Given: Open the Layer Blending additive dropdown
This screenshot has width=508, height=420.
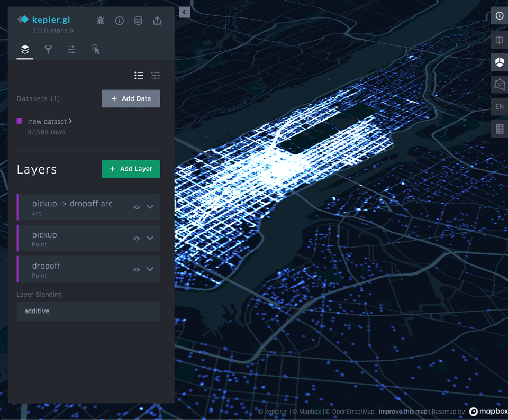Looking at the screenshot, I should (88, 311).
